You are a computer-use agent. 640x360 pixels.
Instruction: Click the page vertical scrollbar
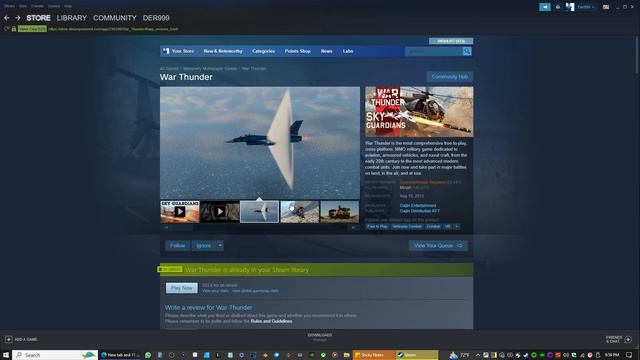[637, 55]
